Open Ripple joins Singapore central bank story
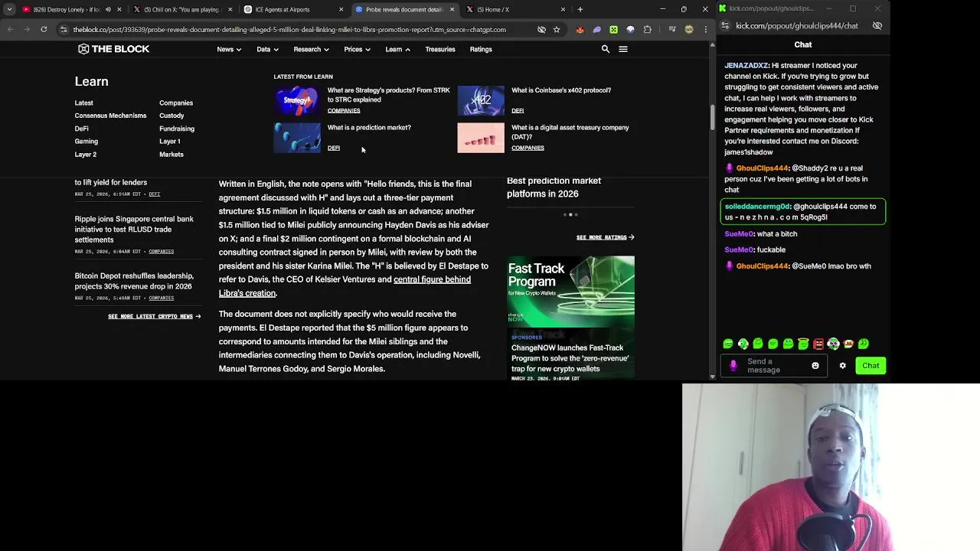 tap(135, 229)
